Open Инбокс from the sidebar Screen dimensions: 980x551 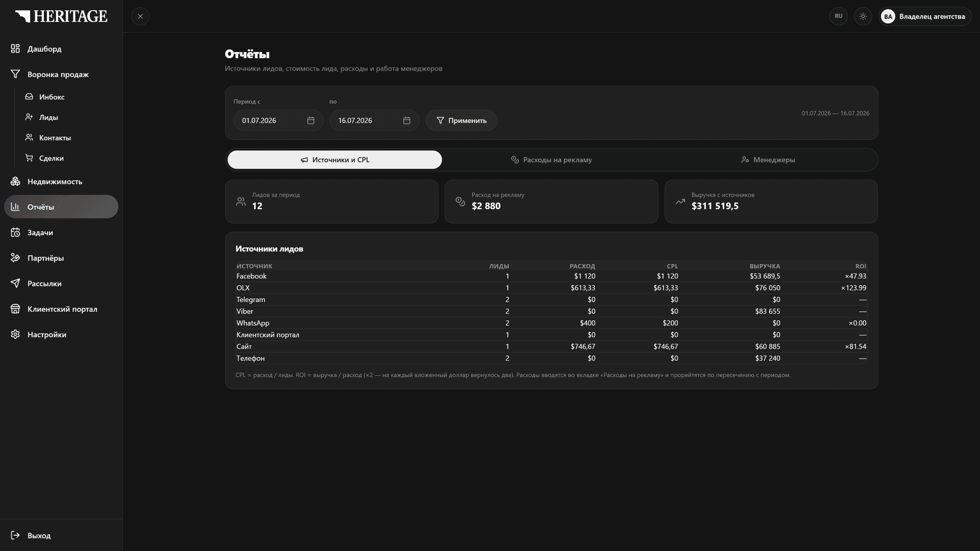click(x=68, y=97)
